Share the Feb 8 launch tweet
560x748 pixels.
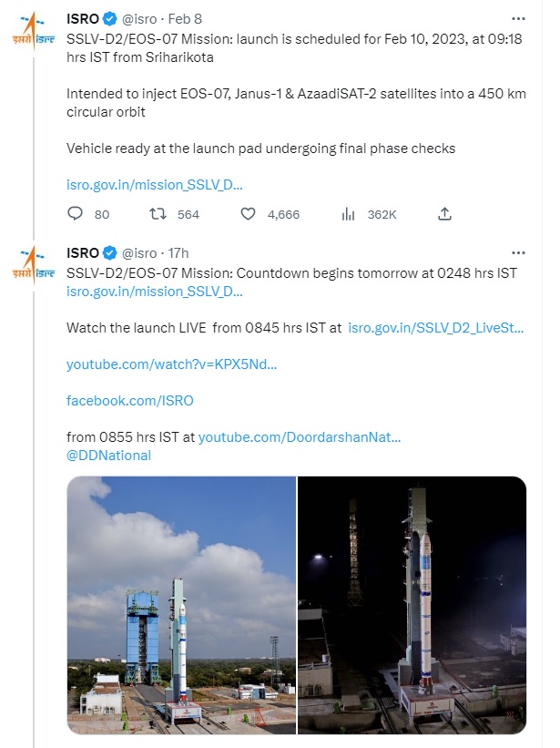point(444,214)
